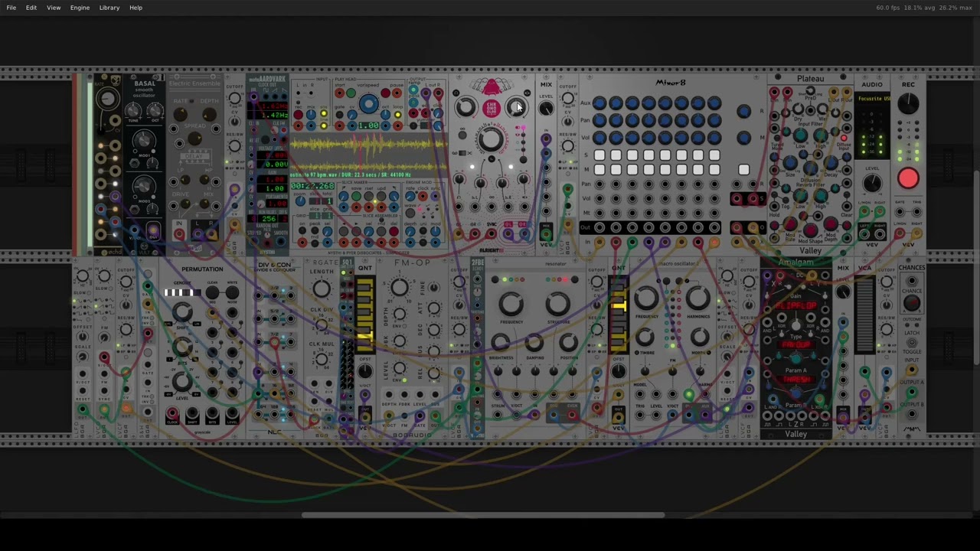Click the RGATE LENGTH knob
980x551 pixels.
tap(322, 289)
